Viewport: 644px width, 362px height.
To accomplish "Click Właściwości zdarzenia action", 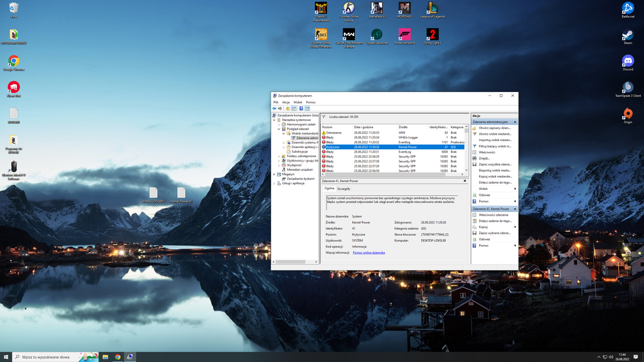I will click(x=495, y=215).
